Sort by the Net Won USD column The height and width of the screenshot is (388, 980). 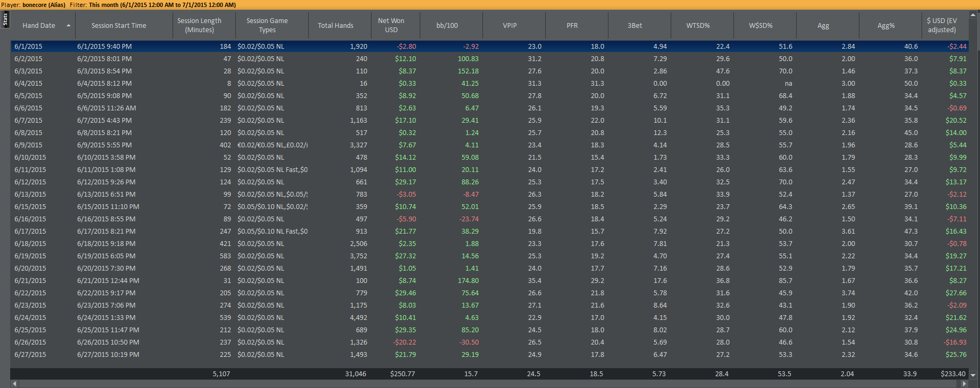(391, 25)
